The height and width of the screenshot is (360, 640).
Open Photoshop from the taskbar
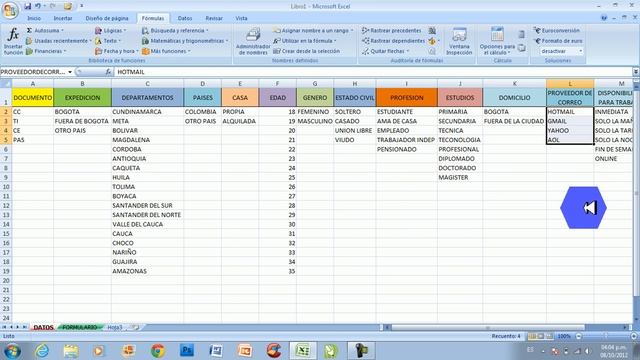pyautogui.click(x=187, y=351)
